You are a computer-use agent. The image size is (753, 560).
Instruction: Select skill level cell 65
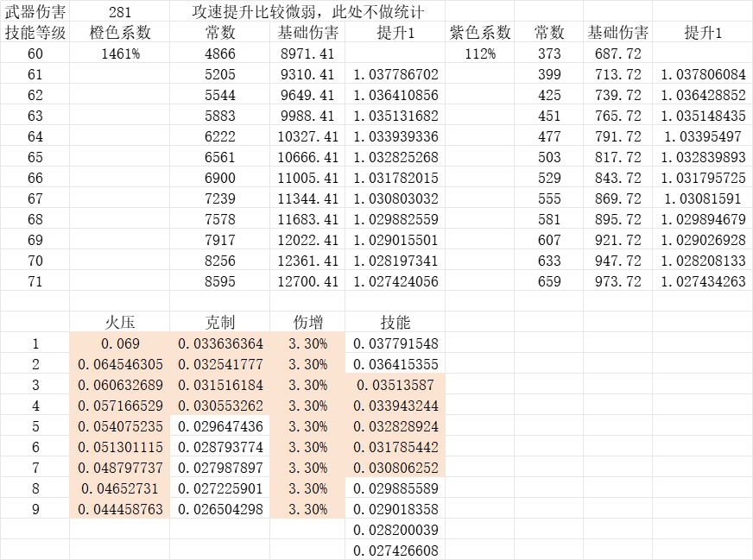35,157
